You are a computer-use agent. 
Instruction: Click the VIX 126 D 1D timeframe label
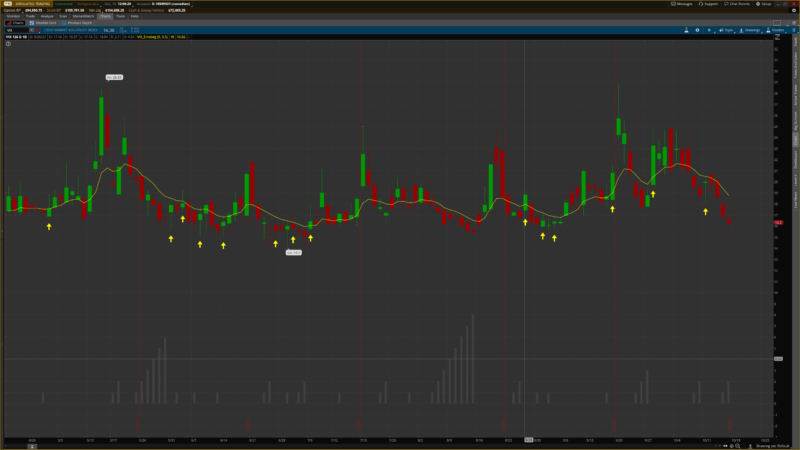tap(16, 37)
